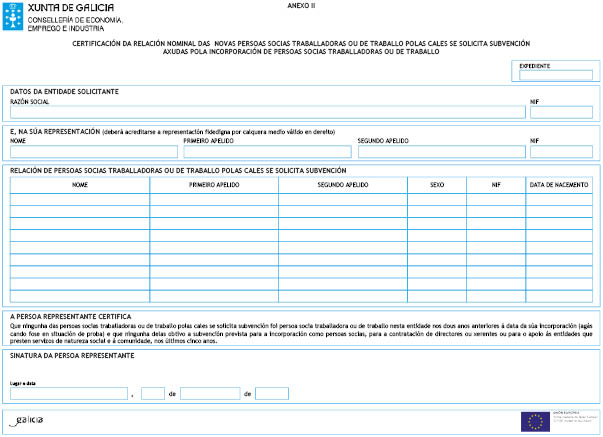The image size is (603, 437).
Task: Click the Razón Social text field
Action: tap(266, 112)
